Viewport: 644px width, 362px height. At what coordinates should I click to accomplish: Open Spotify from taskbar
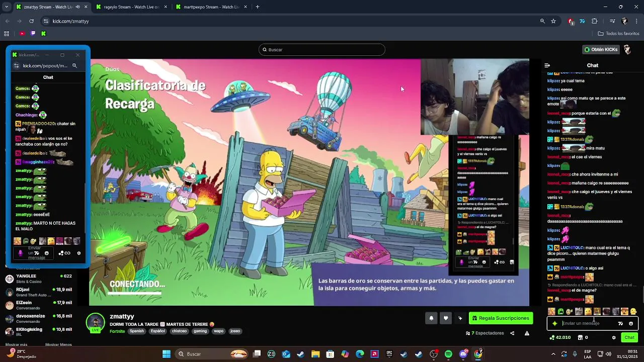[x=448, y=354]
